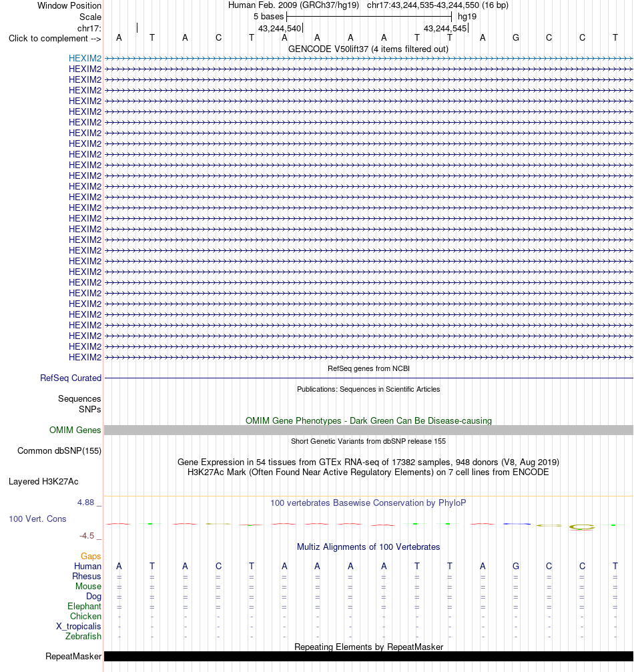Click the SNPs subtrack label

pyautogui.click(x=90, y=409)
